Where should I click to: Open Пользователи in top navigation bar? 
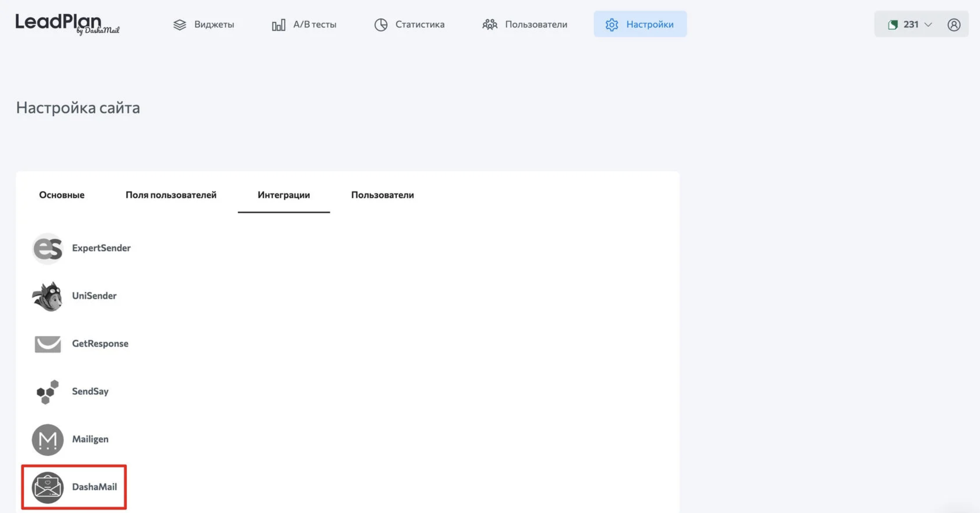click(524, 25)
